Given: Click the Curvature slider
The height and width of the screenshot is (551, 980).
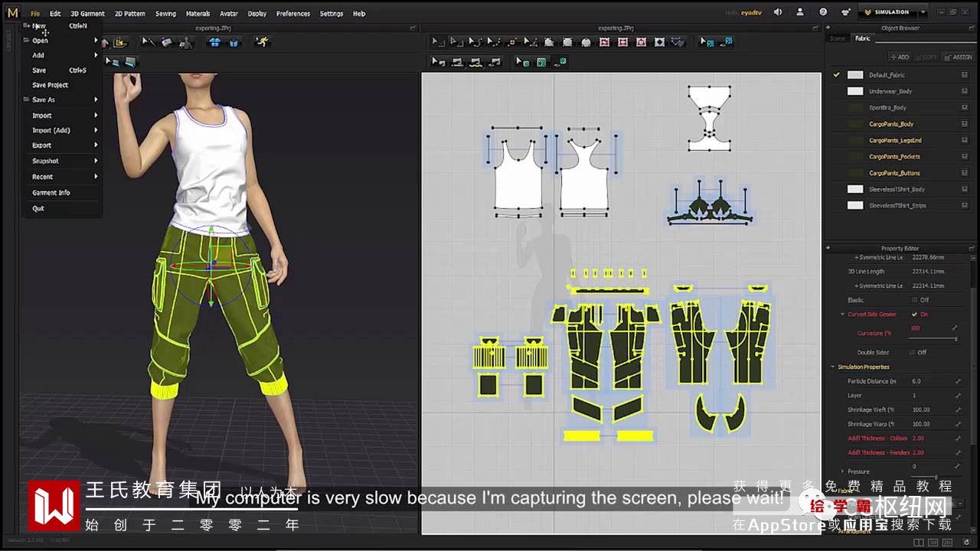Looking at the screenshot, I should (x=933, y=337).
